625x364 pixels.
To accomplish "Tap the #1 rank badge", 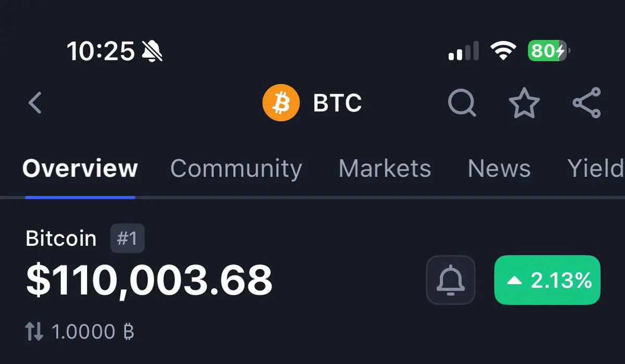I will click(127, 239).
